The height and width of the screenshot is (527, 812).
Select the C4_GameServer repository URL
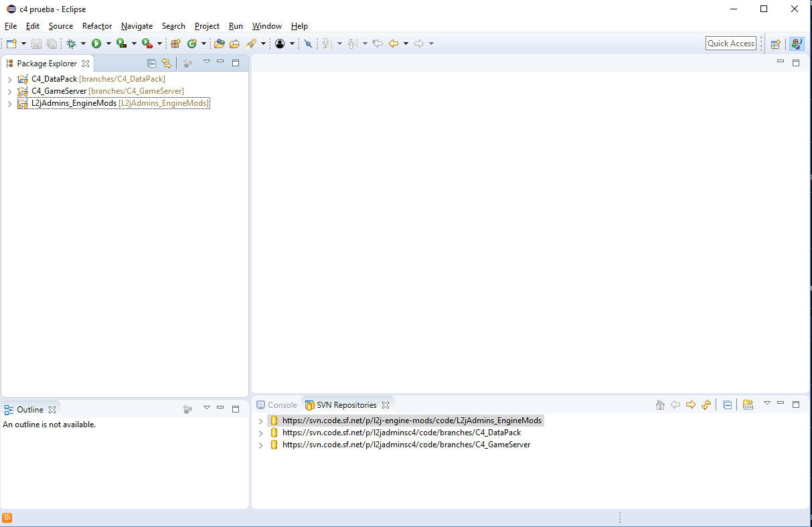click(406, 445)
